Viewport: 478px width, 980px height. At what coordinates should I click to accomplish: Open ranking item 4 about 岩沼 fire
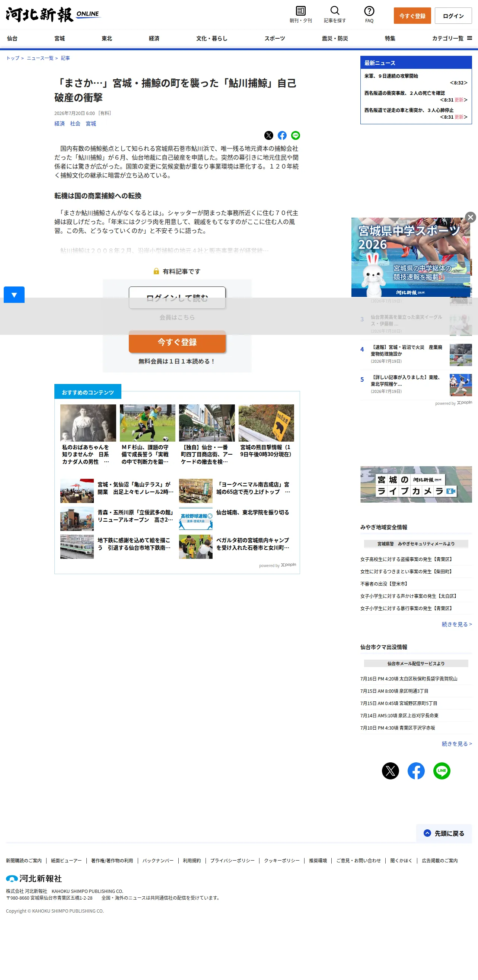click(416, 355)
